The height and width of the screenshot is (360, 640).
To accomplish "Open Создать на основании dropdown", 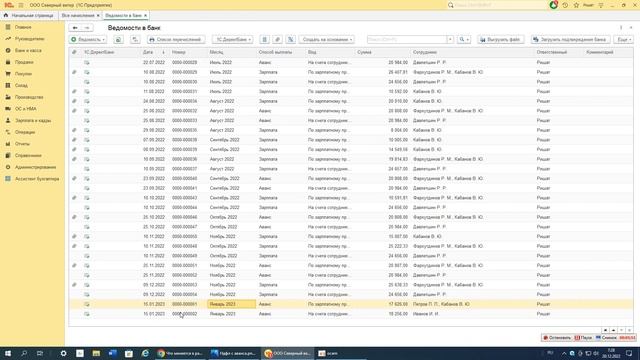I will pos(327,40).
